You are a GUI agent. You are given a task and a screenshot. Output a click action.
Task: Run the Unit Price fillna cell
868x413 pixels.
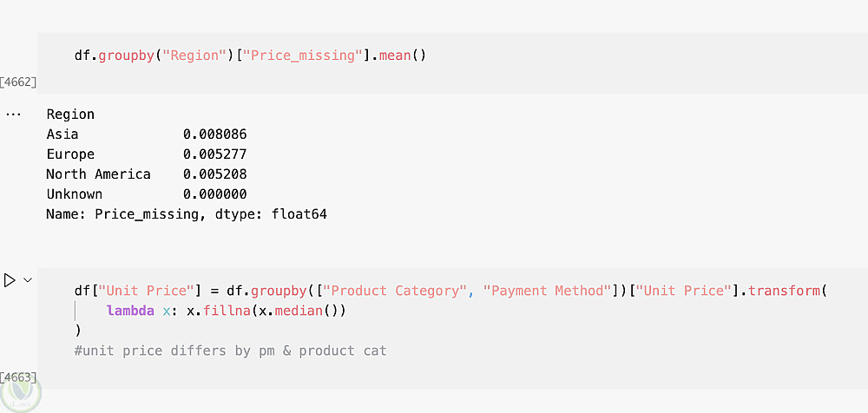[x=10, y=280]
